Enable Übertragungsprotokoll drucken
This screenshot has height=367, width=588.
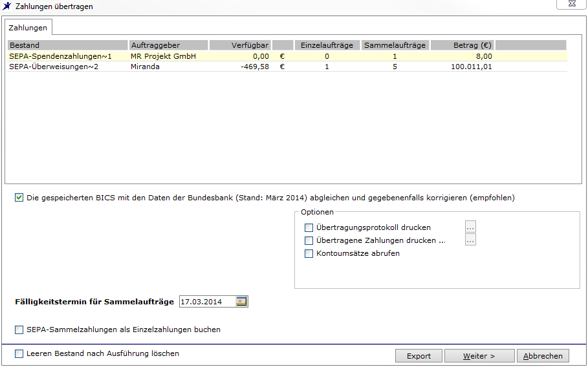tap(309, 227)
